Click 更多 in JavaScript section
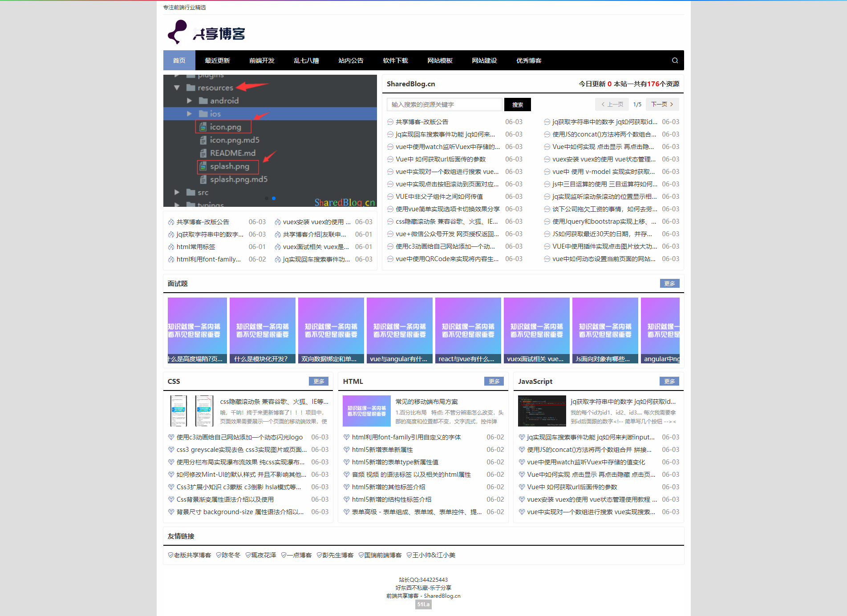Screen dimensions: 847x616 (669, 381)
